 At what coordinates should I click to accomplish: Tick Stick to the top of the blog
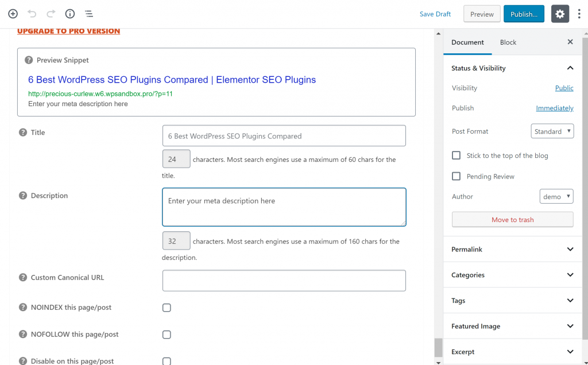tap(457, 156)
